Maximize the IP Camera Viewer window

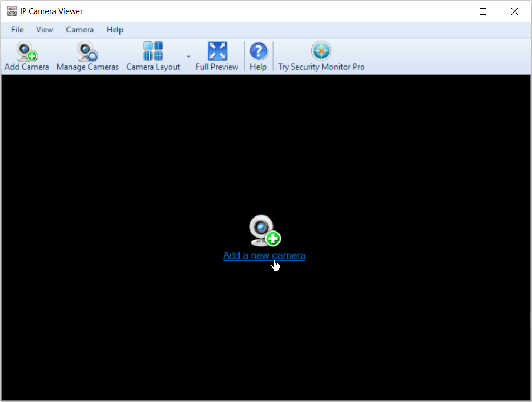click(483, 11)
